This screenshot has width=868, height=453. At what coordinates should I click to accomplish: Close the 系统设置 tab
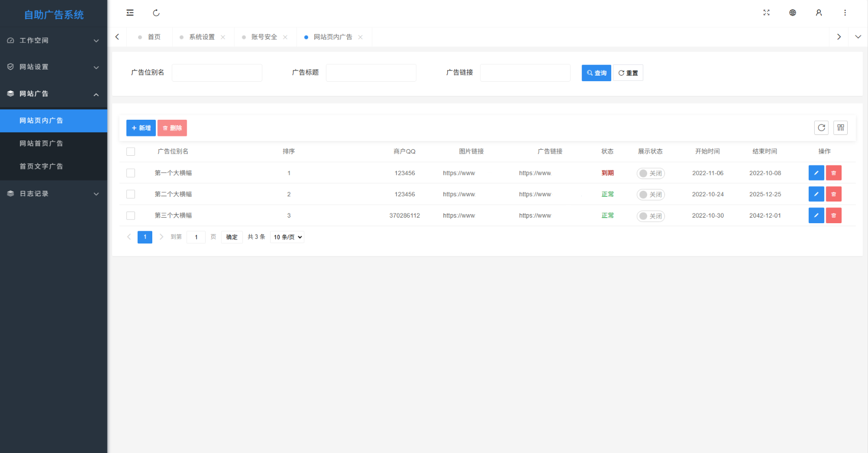[x=223, y=37]
